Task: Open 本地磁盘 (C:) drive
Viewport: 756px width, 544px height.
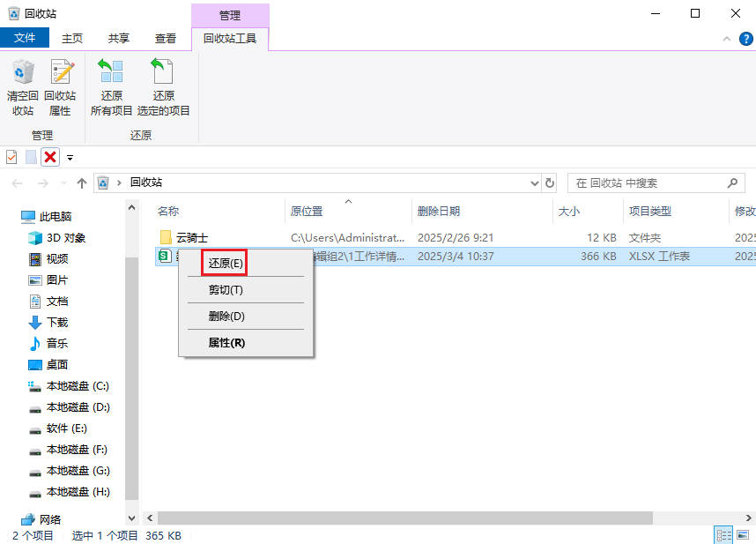Action: coord(69,386)
